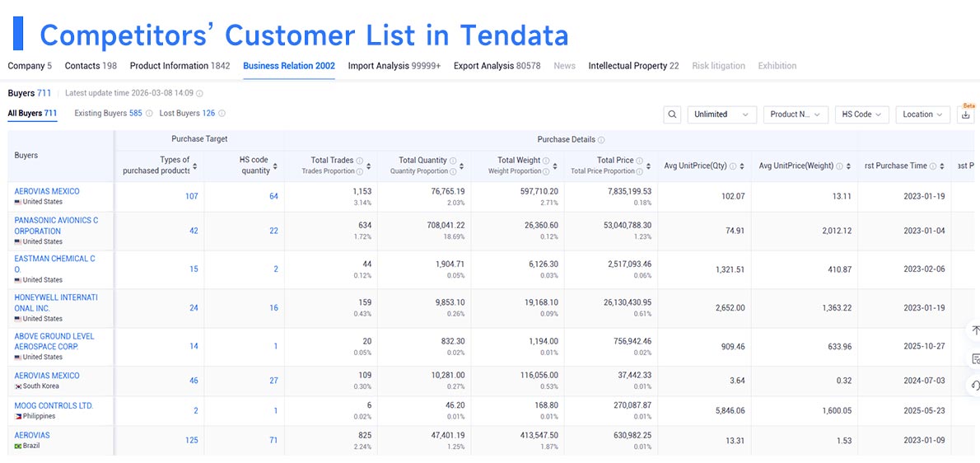This screenshot has height=463, width=980.
Task: Click info icon next to Lost Buyers 126
Action: [222, 114]
